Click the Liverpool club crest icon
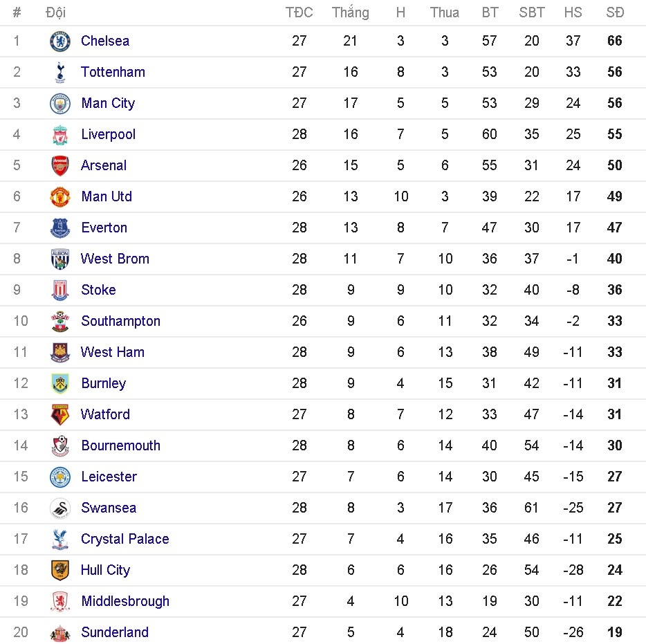The image size is (646, 644). pyautogui.click(x=59, y=134)
